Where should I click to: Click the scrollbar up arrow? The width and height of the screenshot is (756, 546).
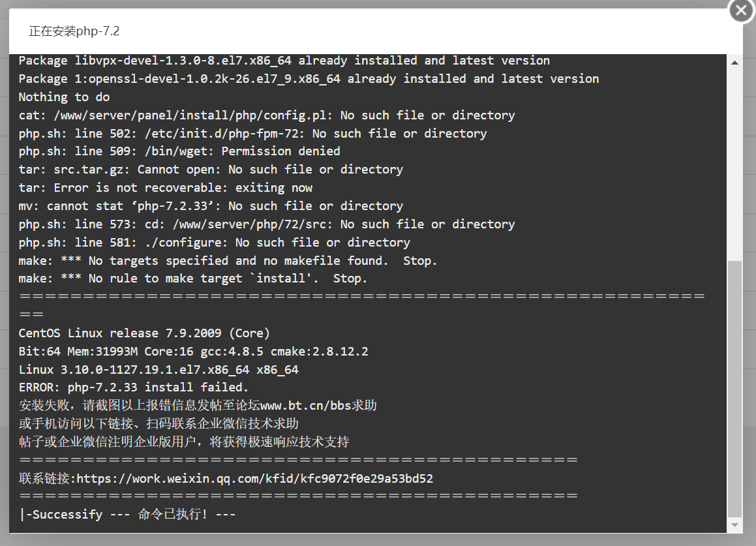(734, 63)
